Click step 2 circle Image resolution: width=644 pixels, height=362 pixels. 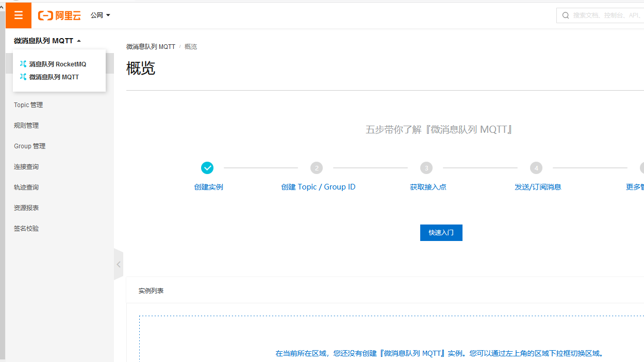(317, 168)
